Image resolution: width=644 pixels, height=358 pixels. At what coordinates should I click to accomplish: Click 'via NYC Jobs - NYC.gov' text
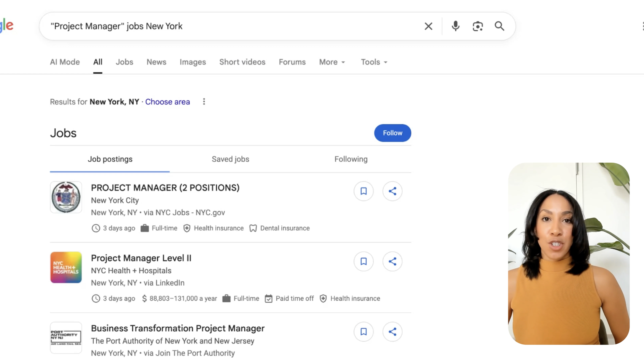184,212
